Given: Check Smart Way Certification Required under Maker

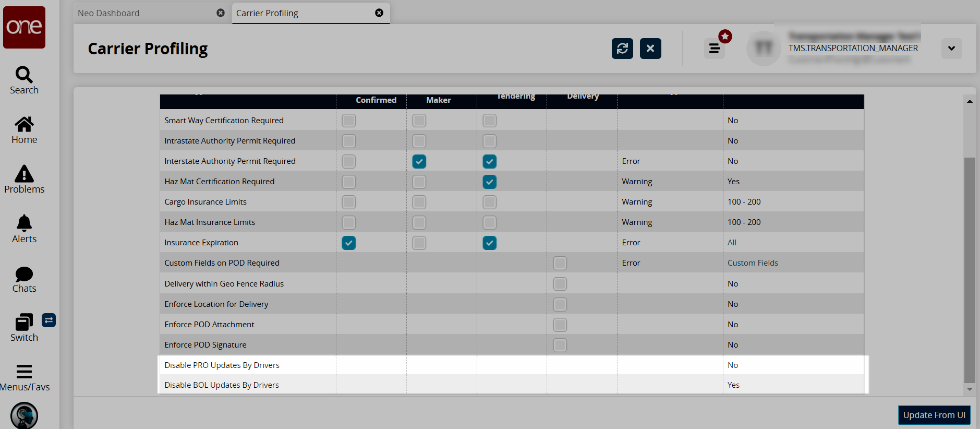Looking at the screenshot, I should (x=419, y=121).
